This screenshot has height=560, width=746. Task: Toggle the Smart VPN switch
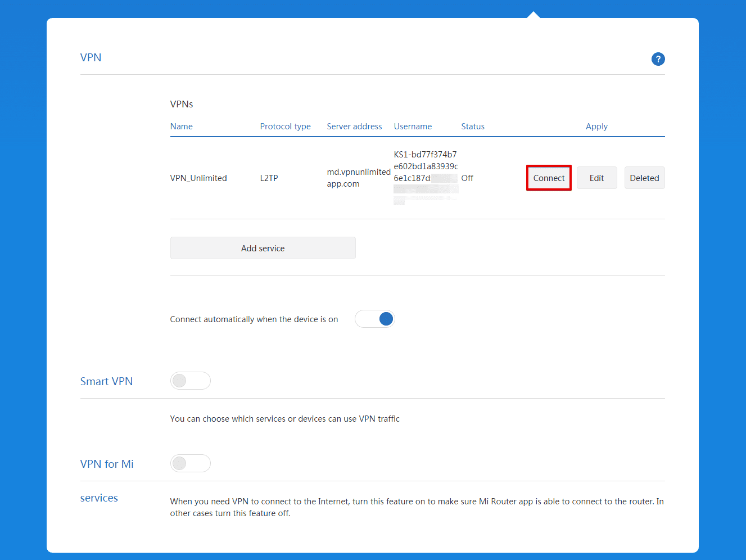[190, 381]
